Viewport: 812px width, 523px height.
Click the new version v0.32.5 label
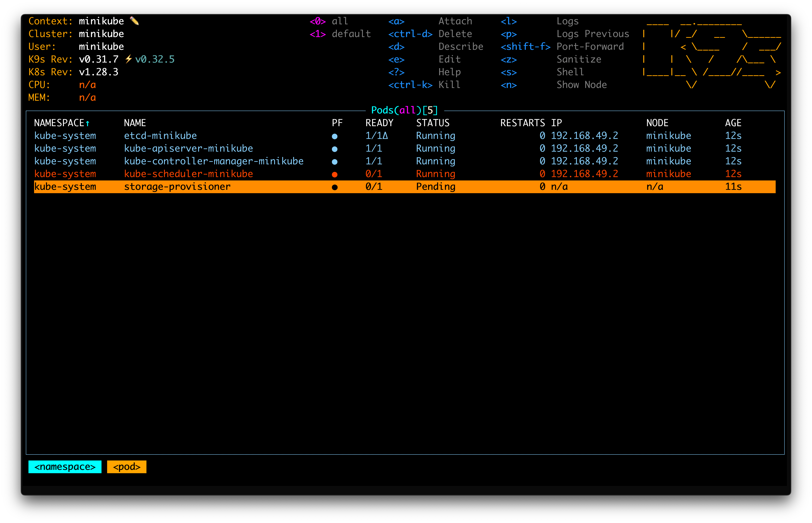click(155, 60)
